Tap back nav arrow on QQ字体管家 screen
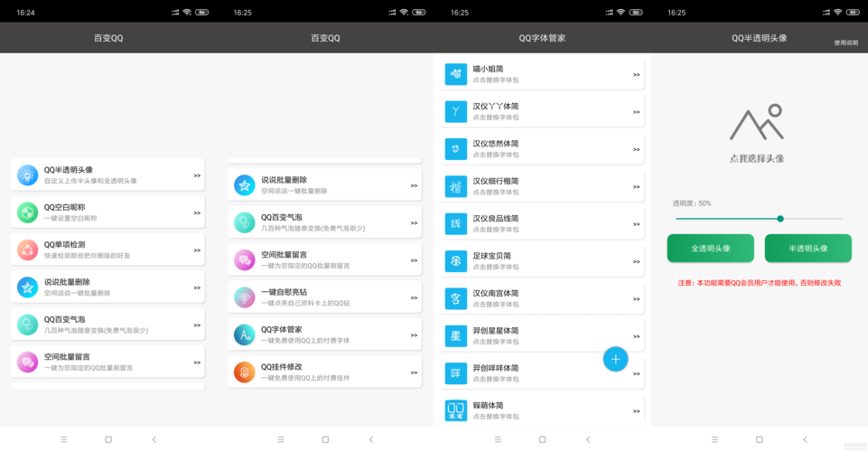The image size is (868, 452). [588, 439]
